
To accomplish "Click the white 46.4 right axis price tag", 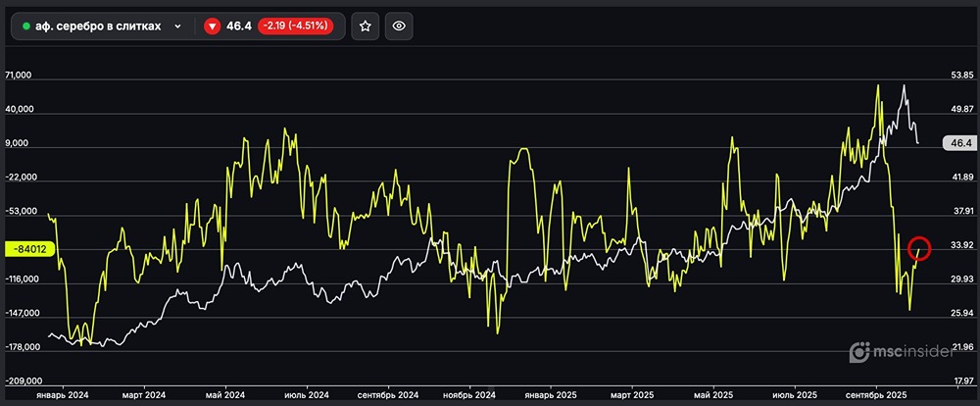I will pos(955,143).
